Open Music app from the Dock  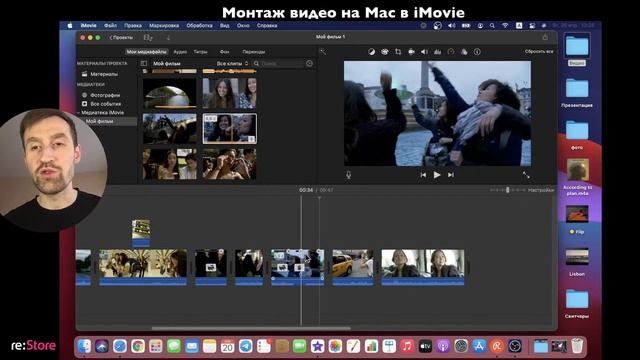pyautogui.click(x=407, y=347)
